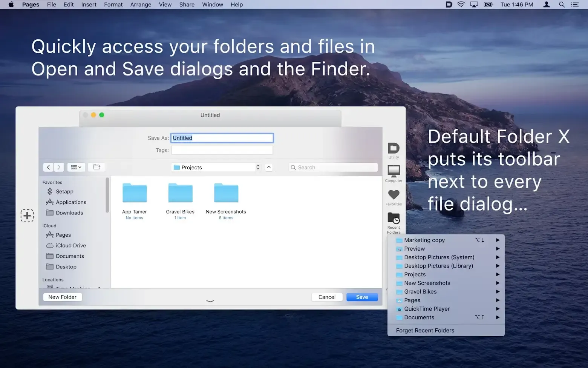
Task: Open the view options dropdown
Action: [x=76, y=167]
